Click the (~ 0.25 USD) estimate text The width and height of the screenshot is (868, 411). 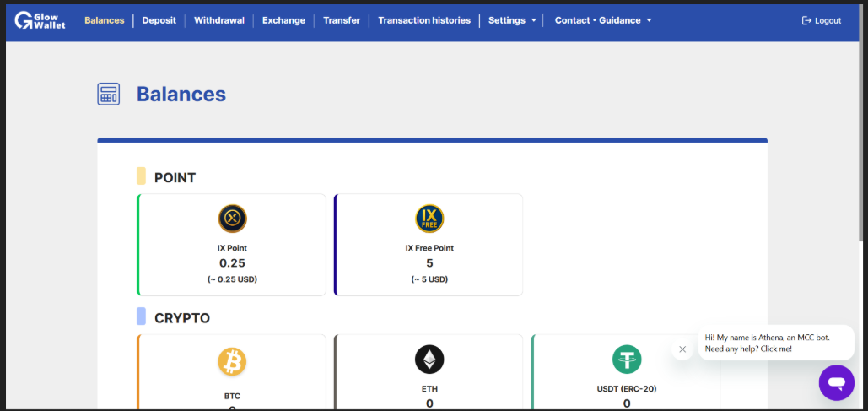[233, 279]
